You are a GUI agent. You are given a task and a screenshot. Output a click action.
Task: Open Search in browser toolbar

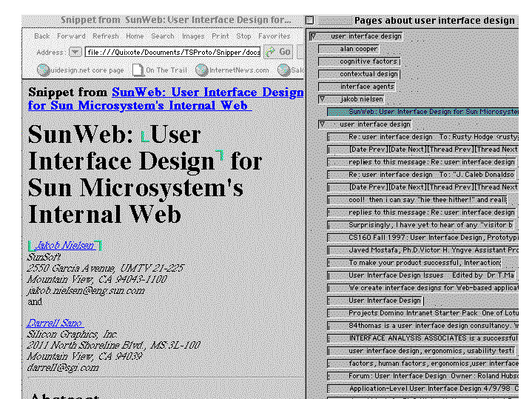pos(163,36)
